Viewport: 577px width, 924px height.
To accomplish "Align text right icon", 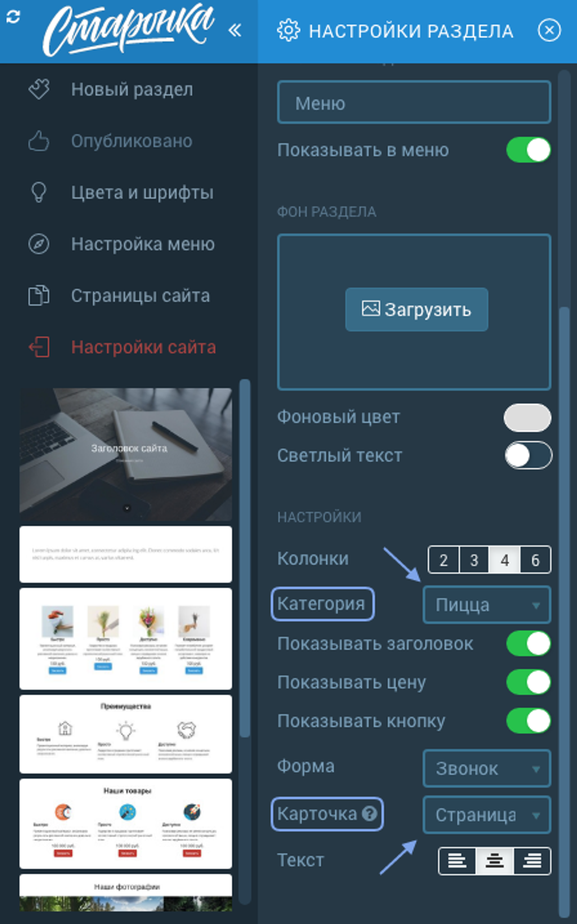I will point(532,861).
